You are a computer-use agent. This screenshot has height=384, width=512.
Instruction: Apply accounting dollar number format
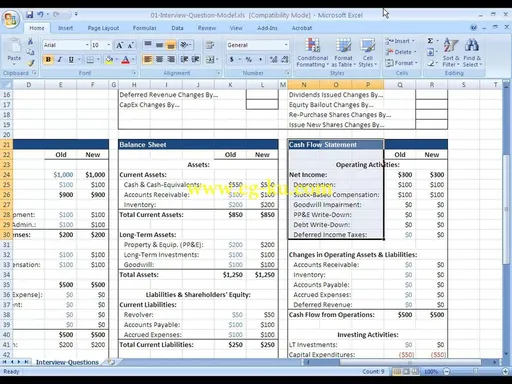coord(232,60)
